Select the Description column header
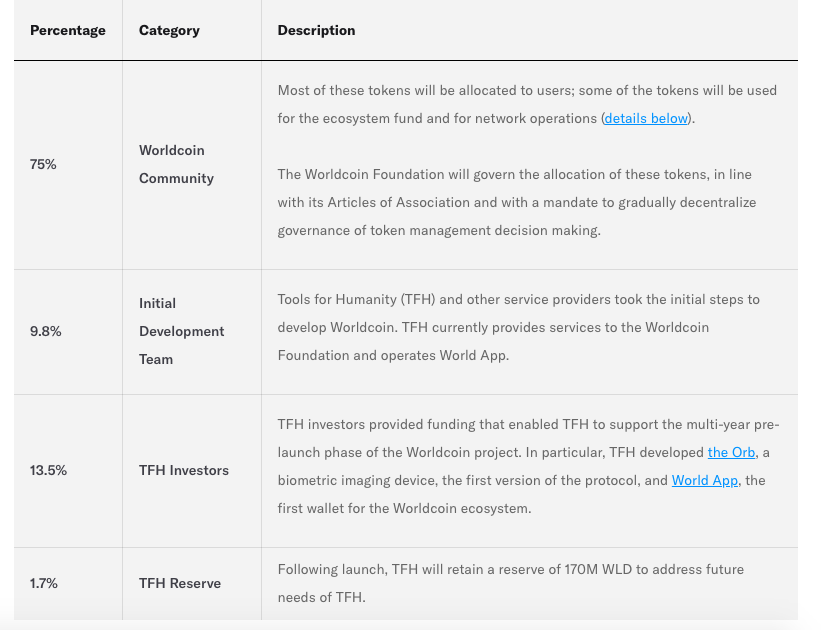Image resolution: width=830 pixels, height=630 pixels. [x=316, y=30]
